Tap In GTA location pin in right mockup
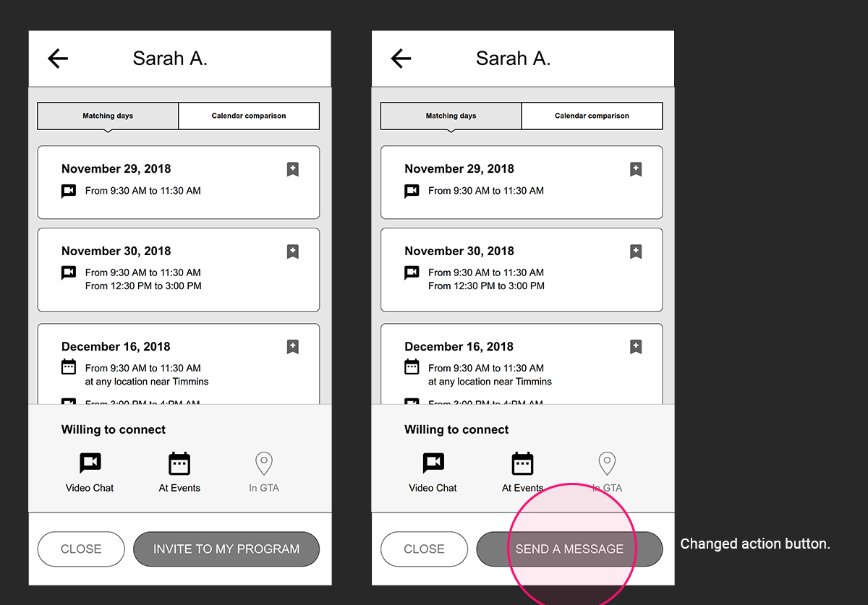 pos(607,463)
